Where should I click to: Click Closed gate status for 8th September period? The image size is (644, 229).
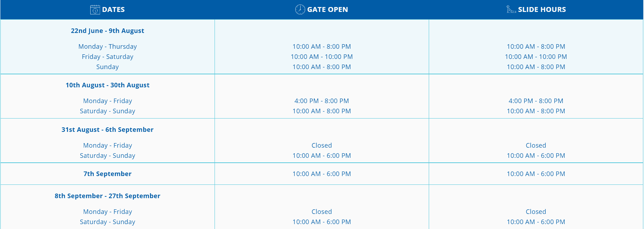click(322, 212)
